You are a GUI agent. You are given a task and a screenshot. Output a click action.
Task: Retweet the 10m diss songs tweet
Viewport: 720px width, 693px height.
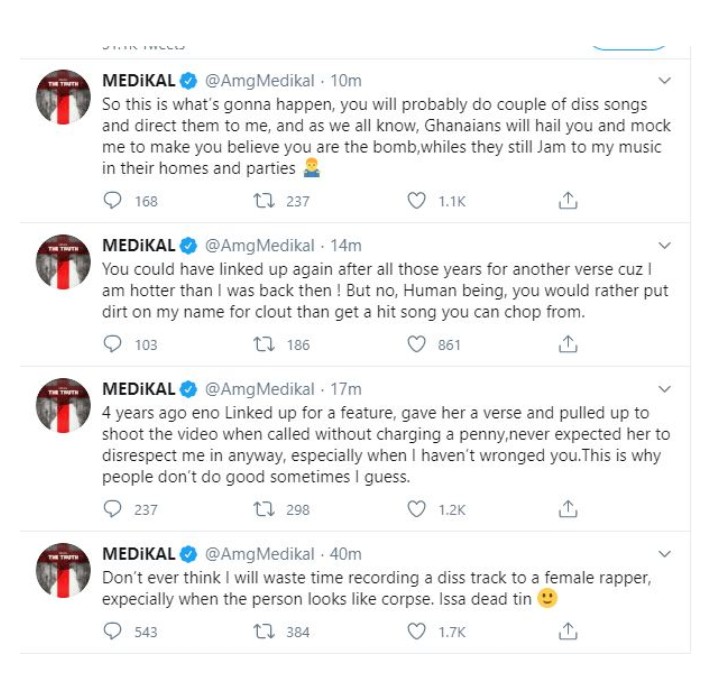[x=263, y=201]
